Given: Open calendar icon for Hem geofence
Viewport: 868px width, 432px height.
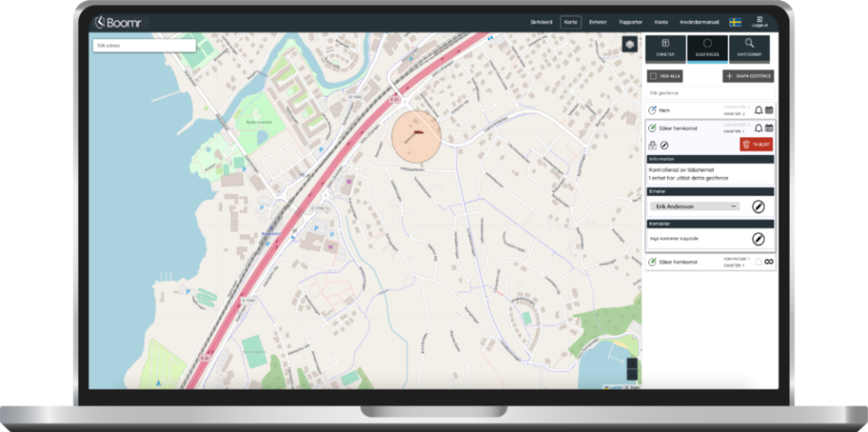Looking at the screenshot, I should point(769,110).
